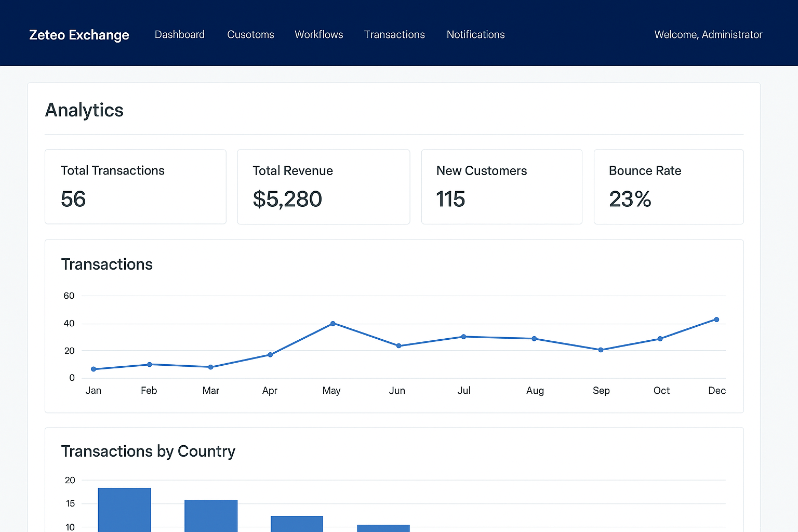
Task: Click the New Customers 115 card
Action: click(501, 187)
